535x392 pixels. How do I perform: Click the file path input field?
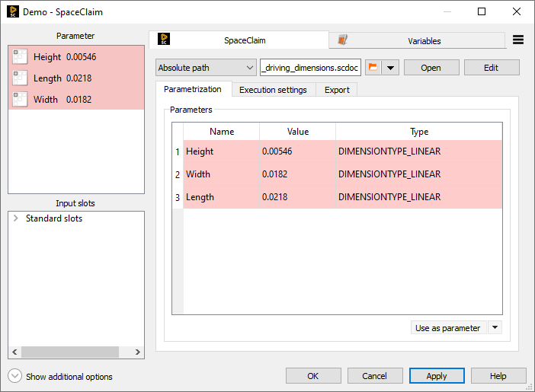point(310,68)
